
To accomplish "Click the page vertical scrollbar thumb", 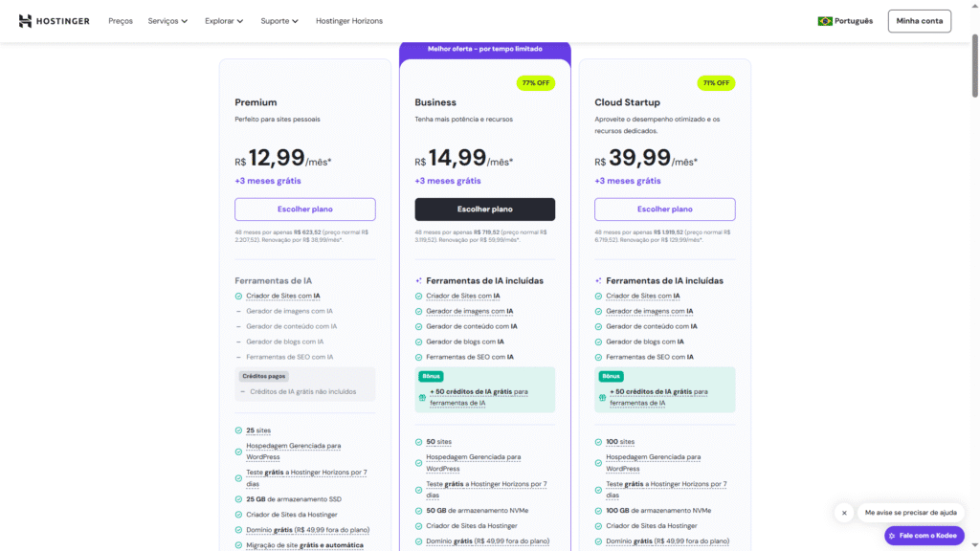I will (974, 66).
